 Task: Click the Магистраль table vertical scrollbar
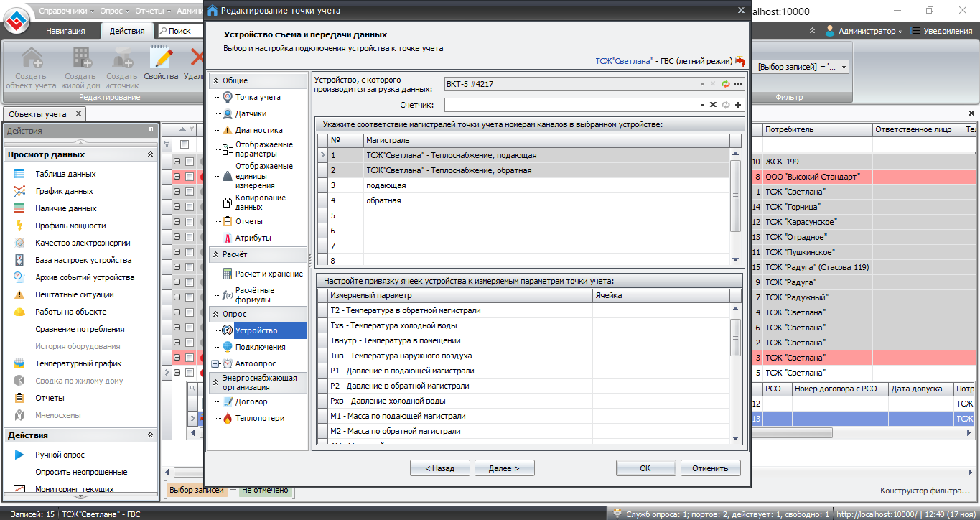tap(735, 194)
